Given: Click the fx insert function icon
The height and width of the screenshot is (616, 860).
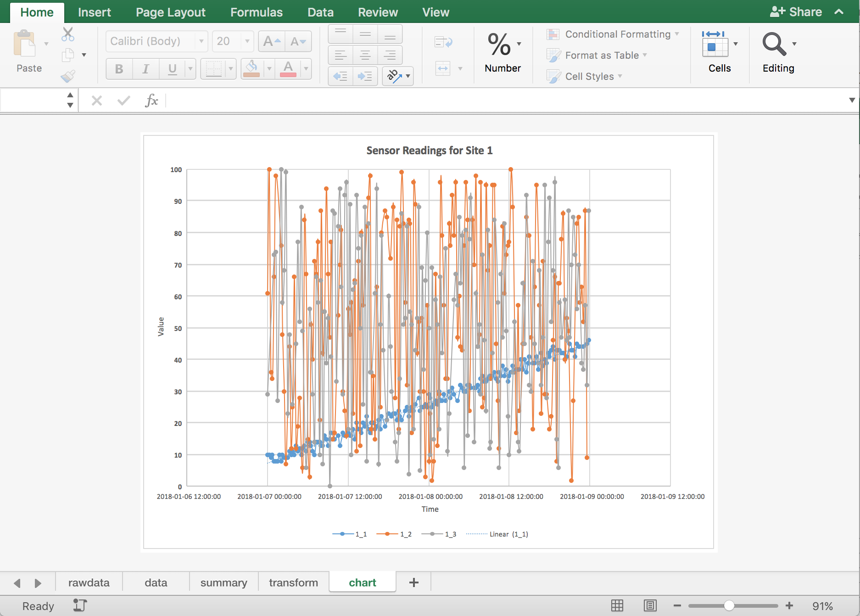Looking at the screenshot, I should tap(151, 100).
